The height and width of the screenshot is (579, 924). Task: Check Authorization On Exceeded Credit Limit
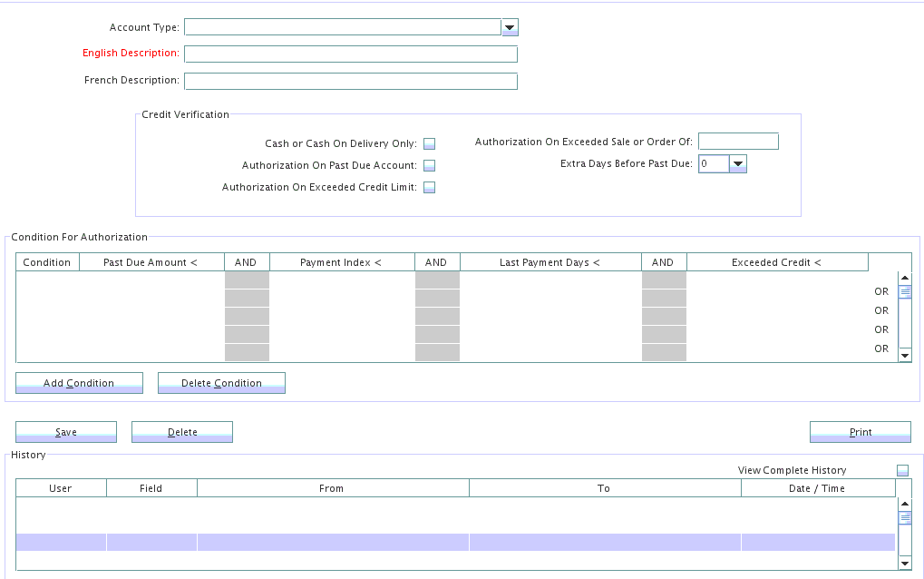click(430, 188)
